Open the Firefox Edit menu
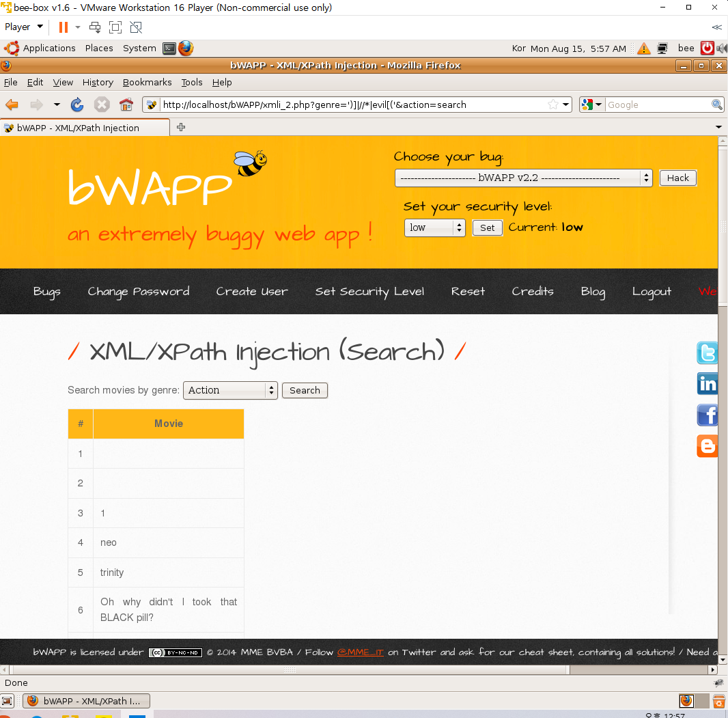Image resolution: width=728 pixels, height=718 pixels. point(35,82)
